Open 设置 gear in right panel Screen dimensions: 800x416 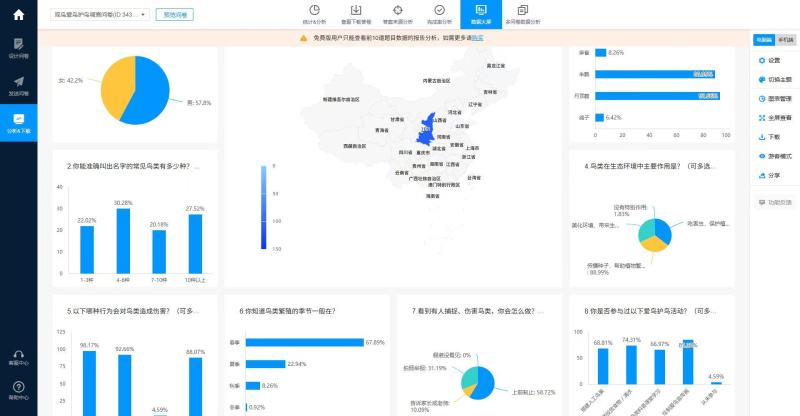pos(773,61)
